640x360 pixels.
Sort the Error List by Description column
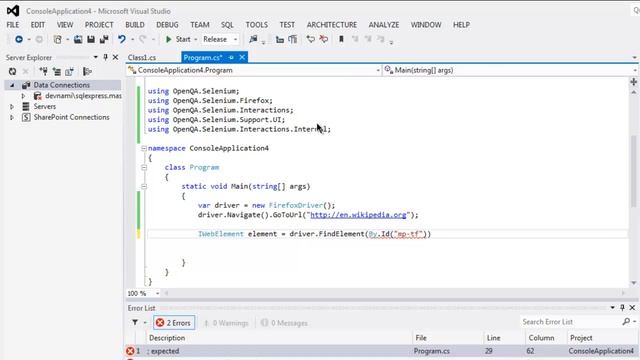(x=279, y=338)
